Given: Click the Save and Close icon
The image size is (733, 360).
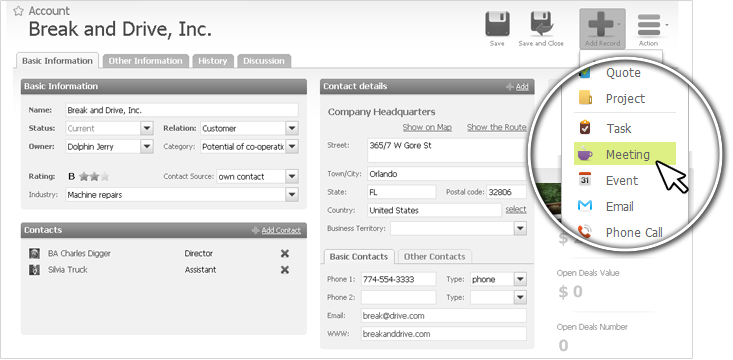Looking at the screenshot, I should 541,24.
